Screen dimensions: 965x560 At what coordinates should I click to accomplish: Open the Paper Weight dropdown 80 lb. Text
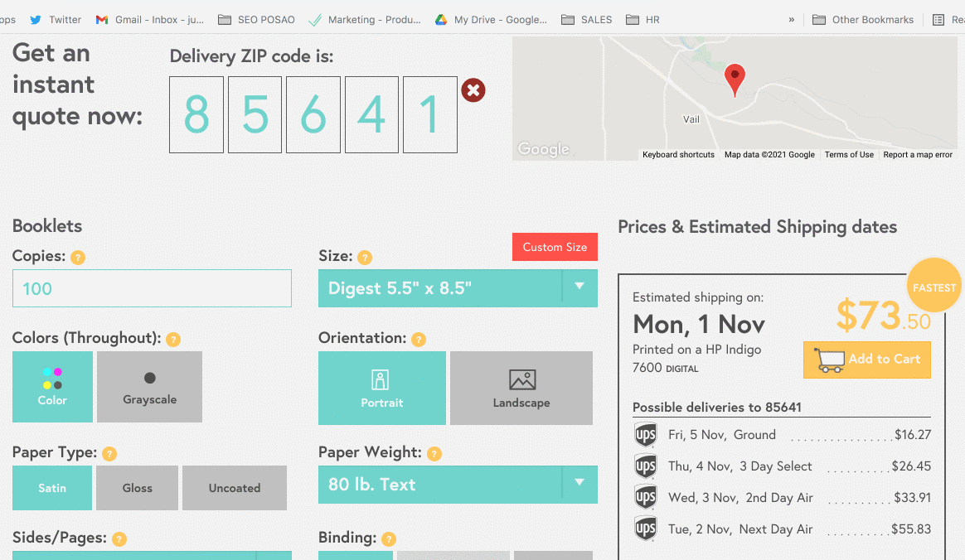pyautogui.click(x=458, y=485)
